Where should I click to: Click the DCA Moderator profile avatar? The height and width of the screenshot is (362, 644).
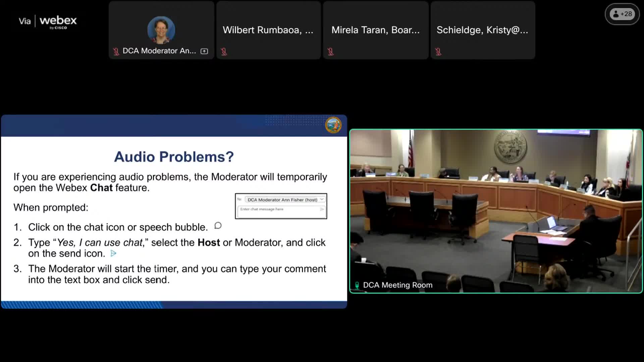click(161, 29)
